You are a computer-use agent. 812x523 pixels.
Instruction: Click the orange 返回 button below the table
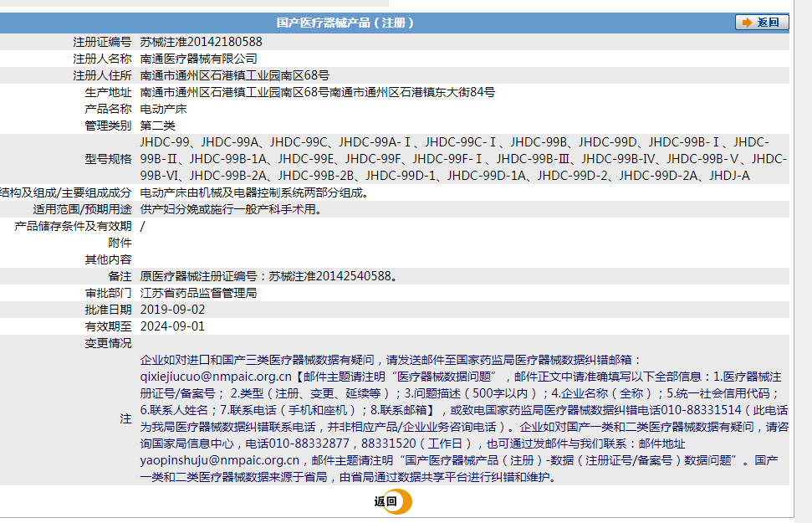coord(393,501)
